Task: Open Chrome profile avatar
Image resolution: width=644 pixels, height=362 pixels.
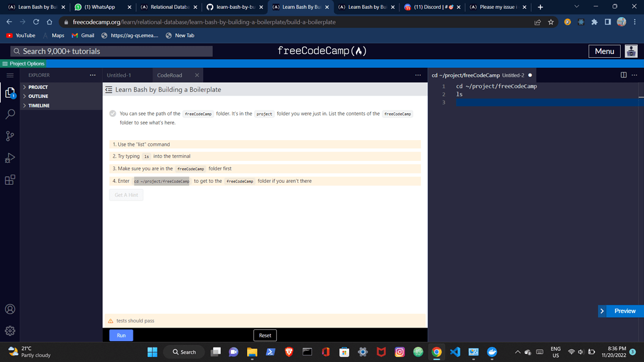Action: pyautogui.click(x=621, y=22)
